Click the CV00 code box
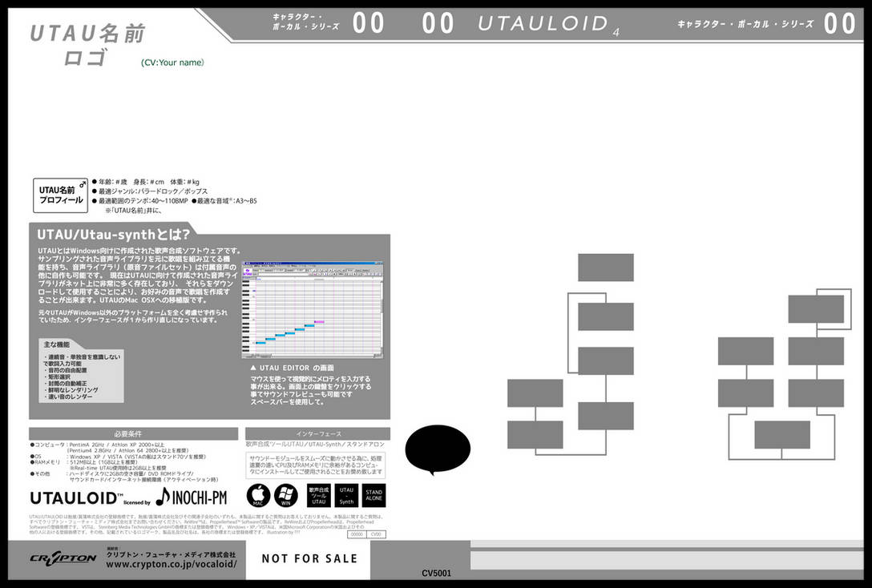Image resolution: width=872 pixels, height=588 pixels. tap(377, 534)
